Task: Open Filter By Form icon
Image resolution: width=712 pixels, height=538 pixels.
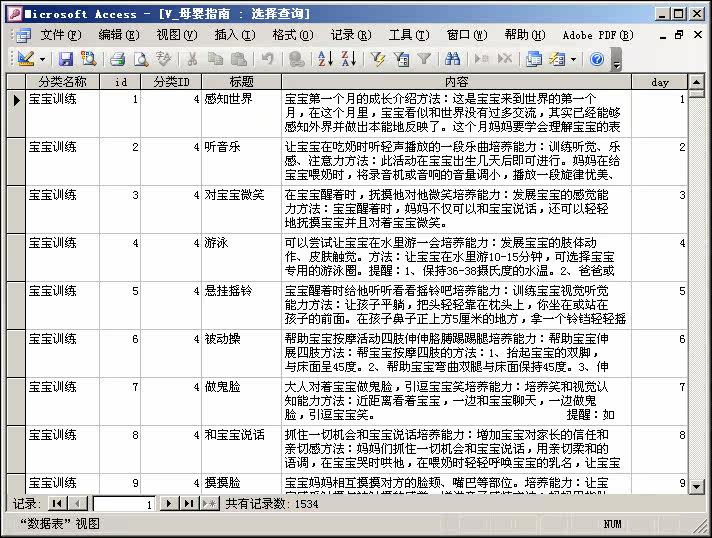Action: pos(401,59)
